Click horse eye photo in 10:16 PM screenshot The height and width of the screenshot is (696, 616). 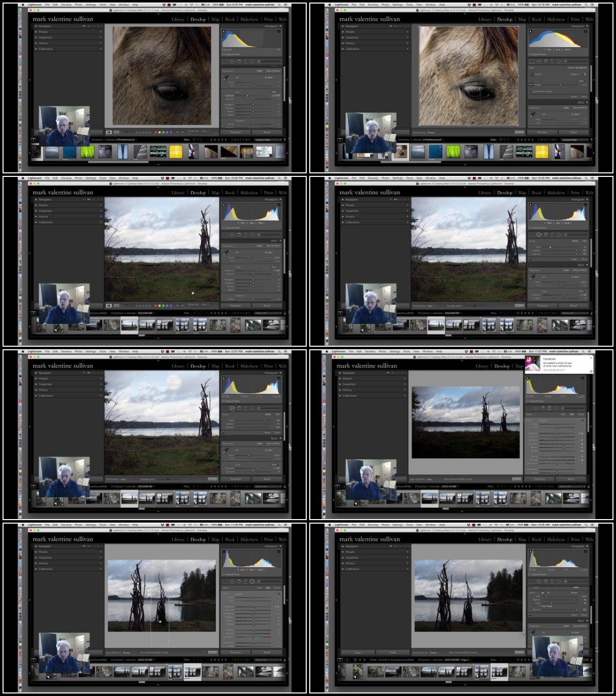[469, 76]
